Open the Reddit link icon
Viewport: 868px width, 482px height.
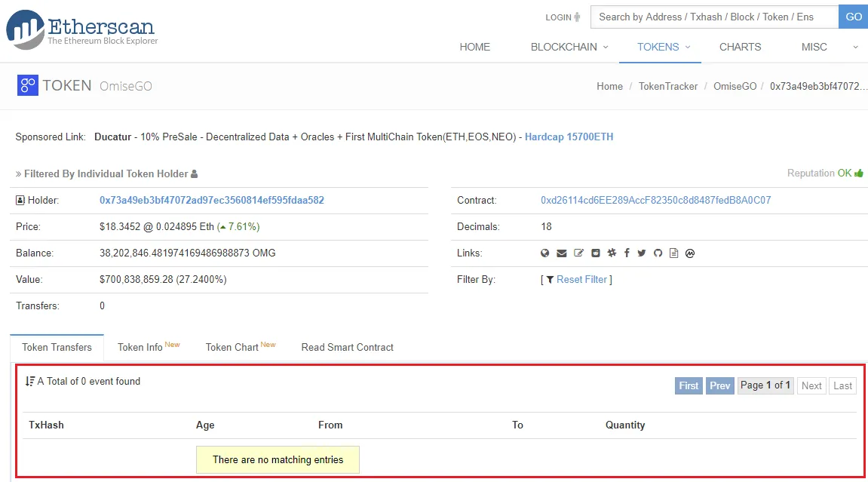[596, 253]
